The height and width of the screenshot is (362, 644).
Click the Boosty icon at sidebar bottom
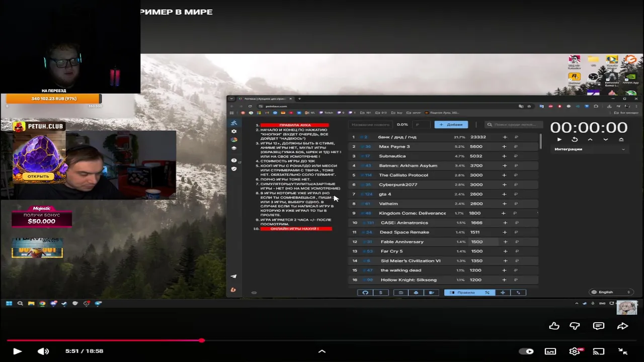pos(233,290)
